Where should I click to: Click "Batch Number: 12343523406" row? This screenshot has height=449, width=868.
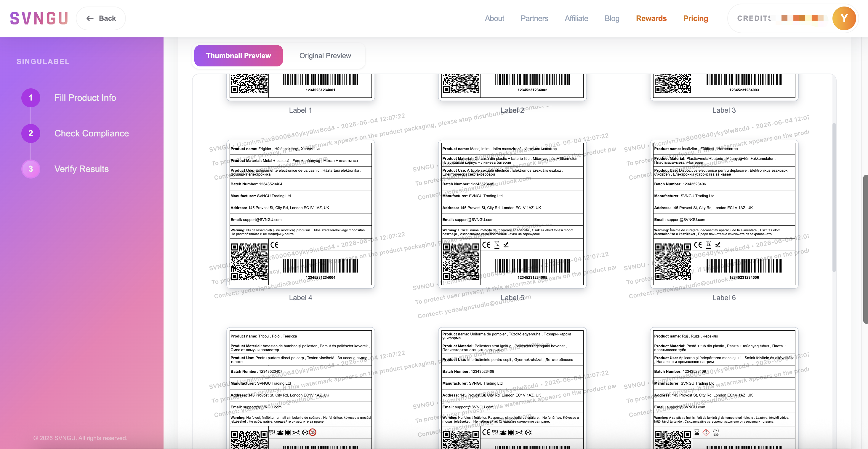(x=724, y=184)
